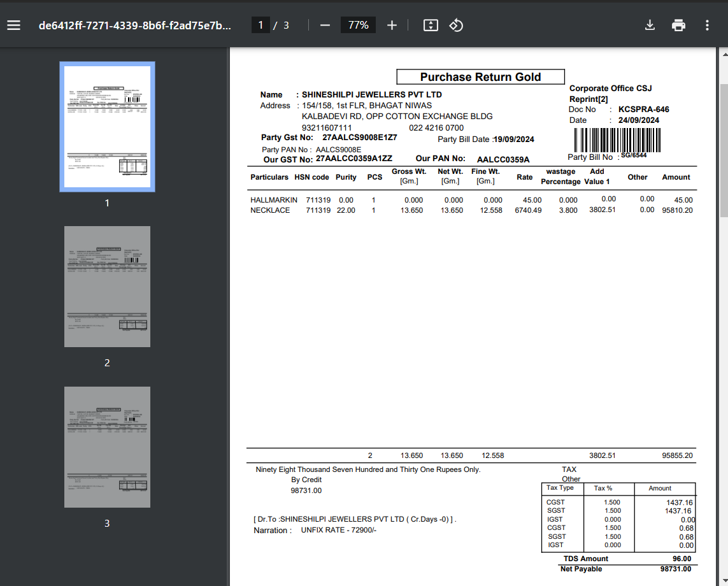
Task: Click the necklace wastage "3.800"
Action: click(568, 210)
